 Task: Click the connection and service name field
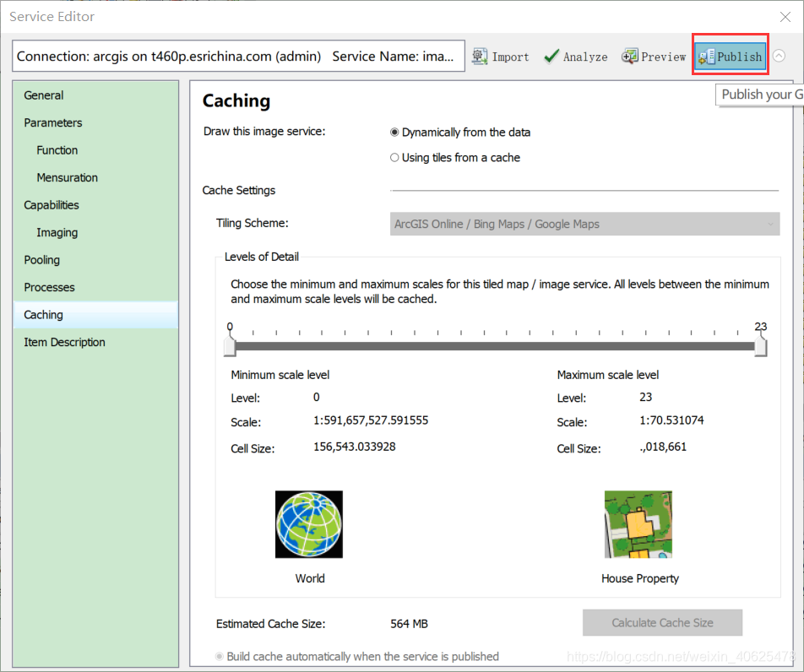point(238,56)
